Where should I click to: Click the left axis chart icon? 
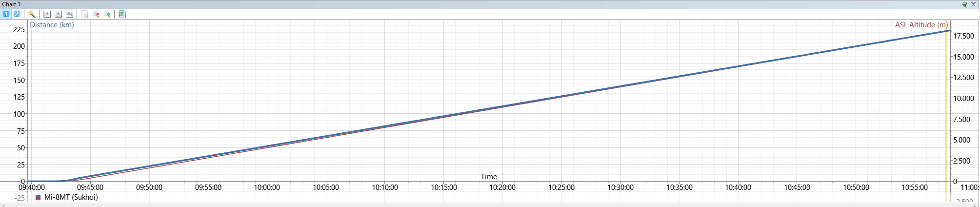[x=47, y=14]
